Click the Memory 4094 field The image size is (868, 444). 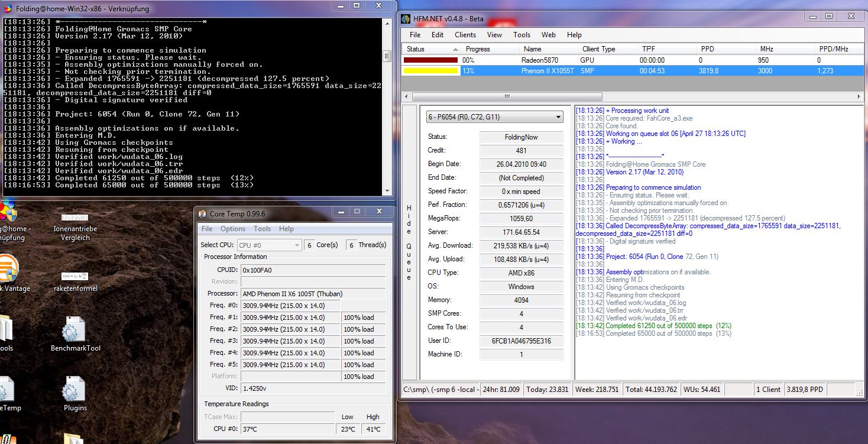point(521,300)
